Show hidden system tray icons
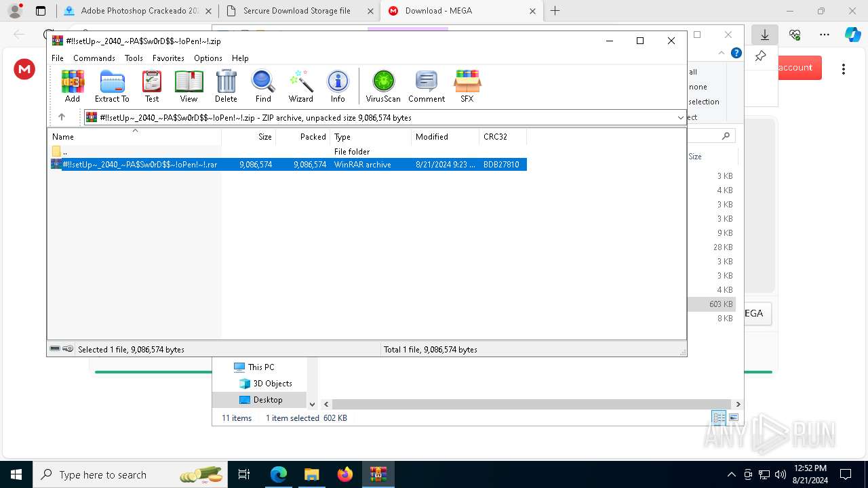 pos(731,474)
